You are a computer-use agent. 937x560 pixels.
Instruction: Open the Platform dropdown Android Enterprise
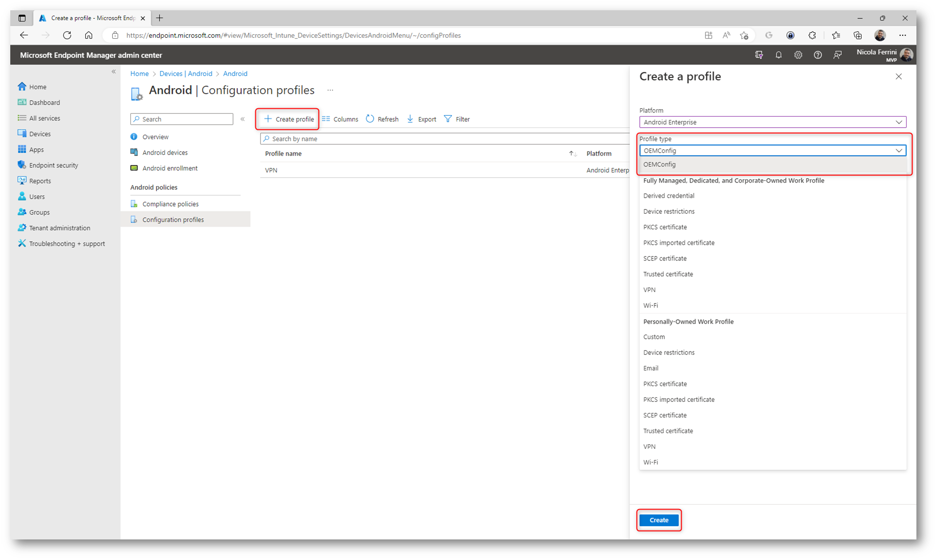point(772,122)
